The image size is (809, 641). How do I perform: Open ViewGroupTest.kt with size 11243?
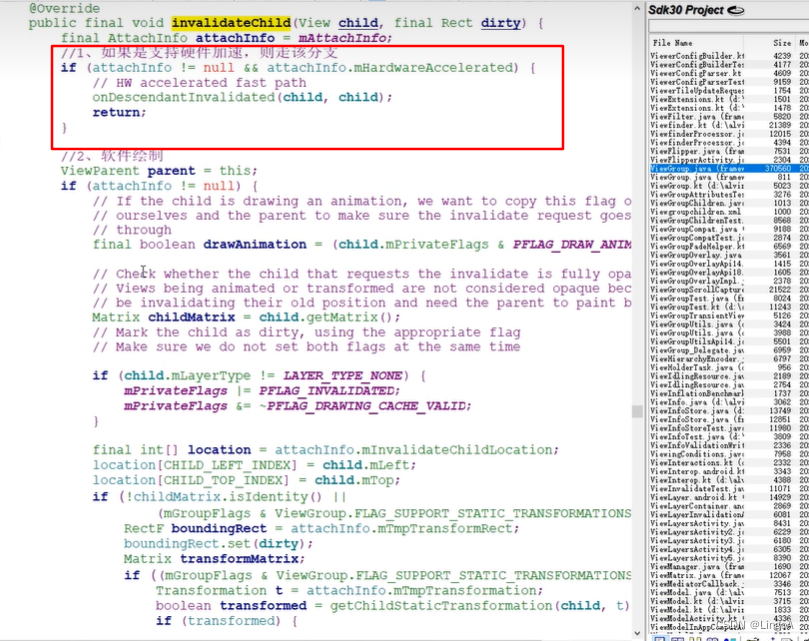(729, 307)
